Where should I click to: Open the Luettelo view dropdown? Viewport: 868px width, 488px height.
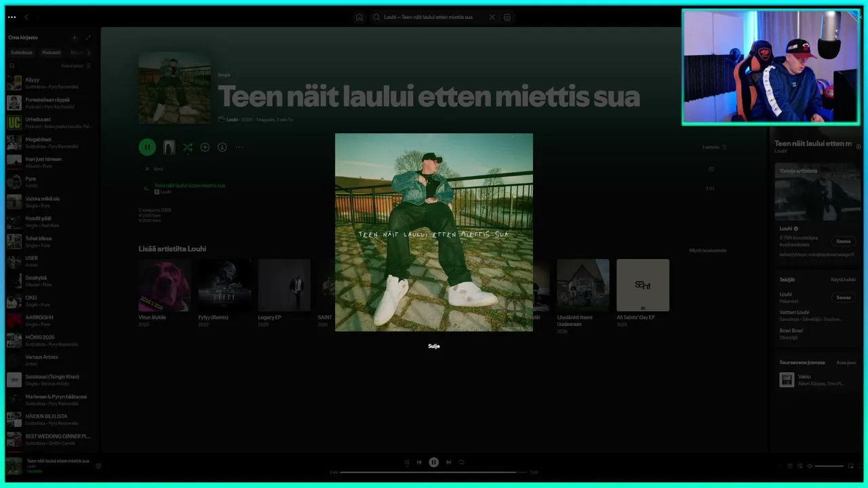pos(714,147)
